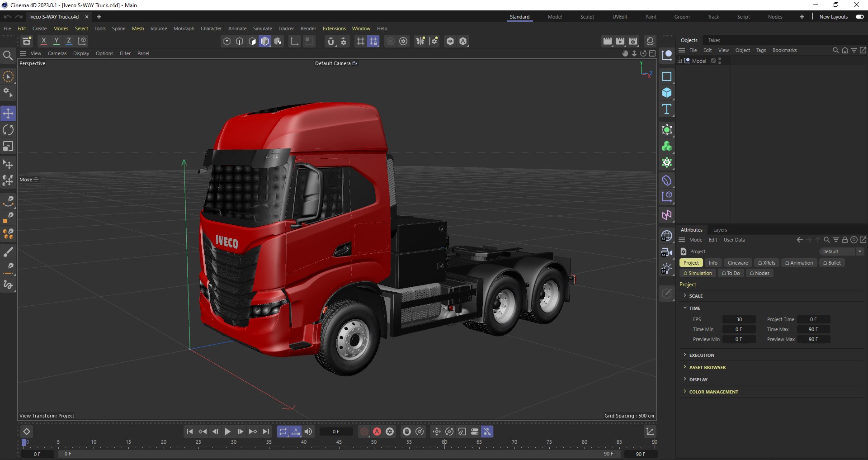Screen dimensions: 868x460
Task: Click the Undo arrow
Action: 8,17
